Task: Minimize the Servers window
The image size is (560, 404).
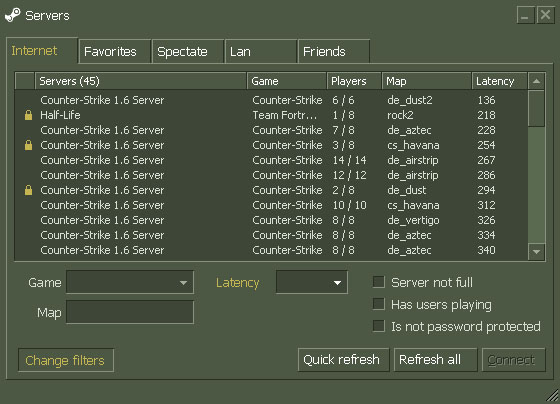Action: (525, 15)
